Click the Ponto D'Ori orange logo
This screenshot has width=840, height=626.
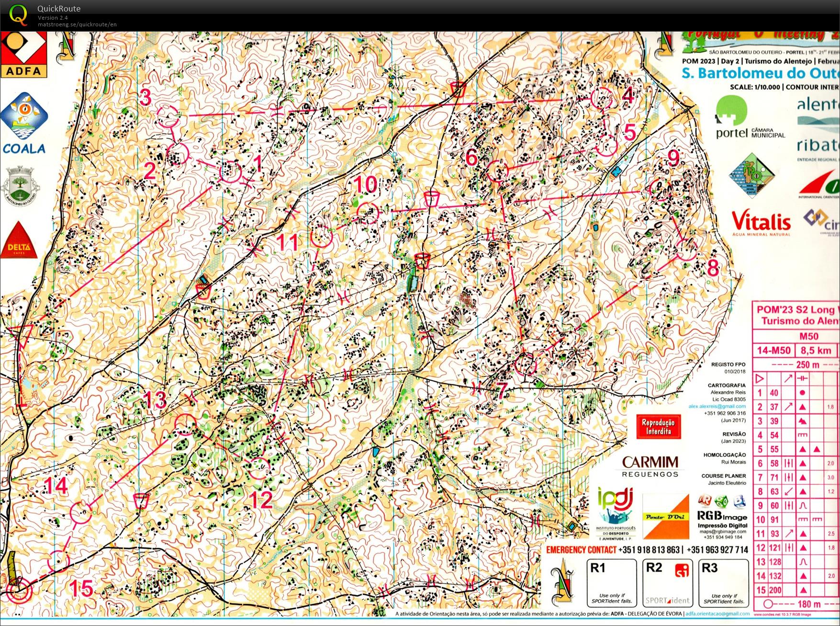(665, 517)
